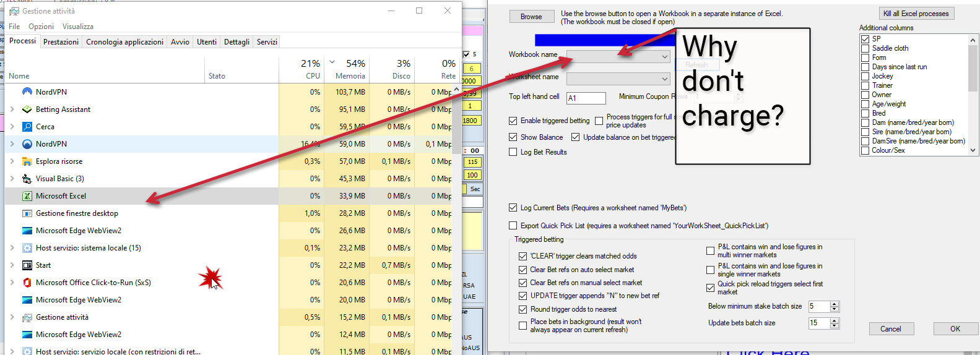Sort processes by Memoria column
This screenshot has width=980, height=355.
click(347, 70)
